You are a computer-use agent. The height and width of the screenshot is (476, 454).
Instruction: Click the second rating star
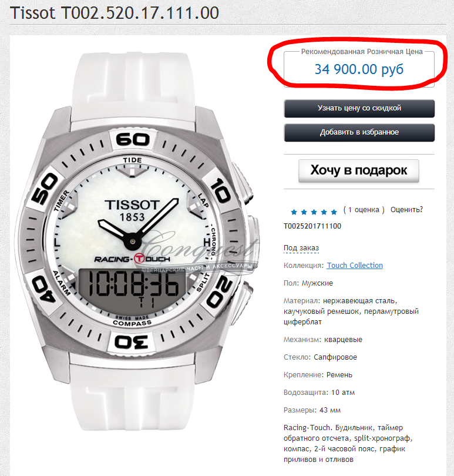304,212
